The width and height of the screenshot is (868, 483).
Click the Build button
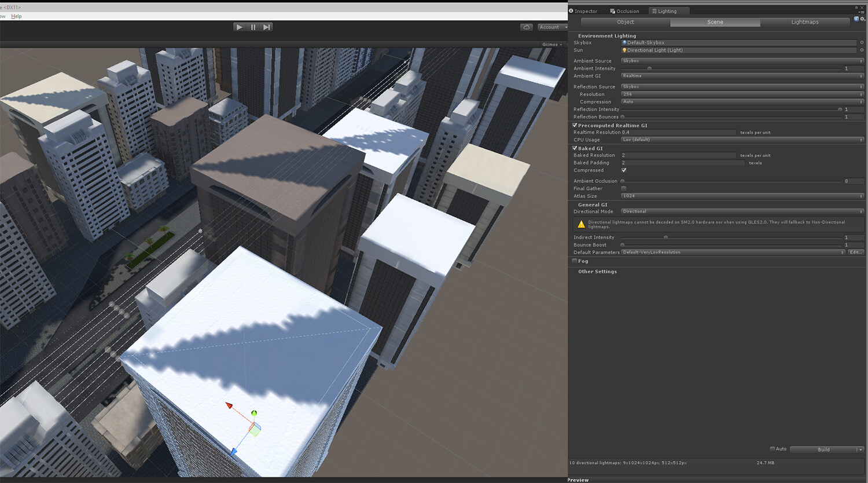coord(823,449)
